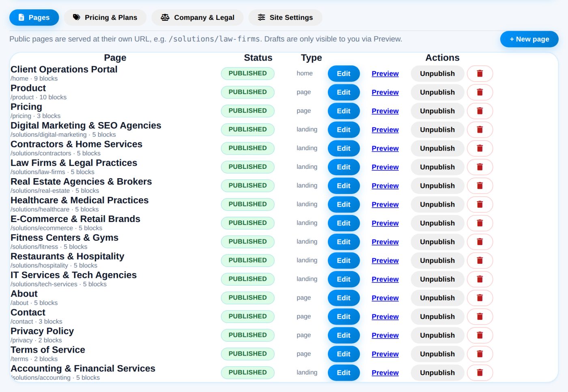
Task: Preview the Real Estate Agencies page
Action: click(x=385, y=185)
